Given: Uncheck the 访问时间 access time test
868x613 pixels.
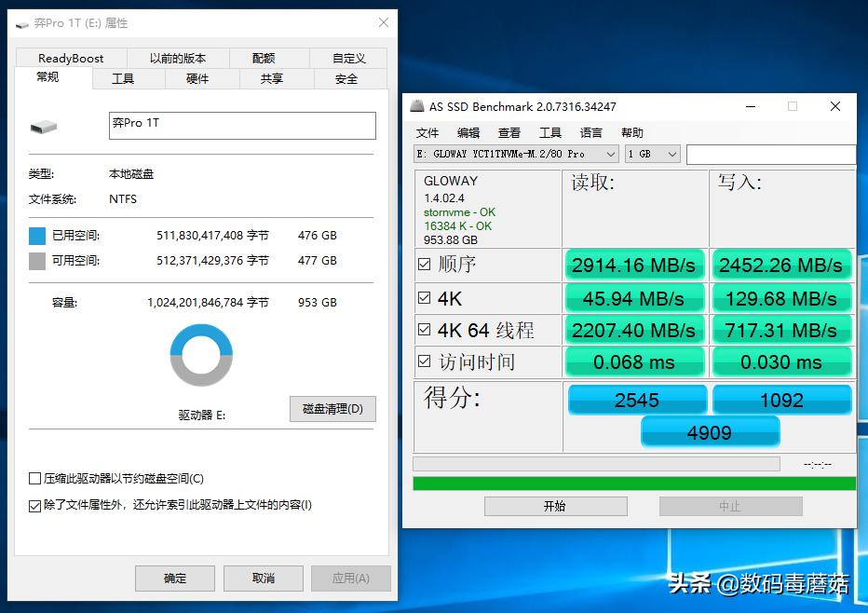Looking at the screenshot, I should coord(424,361).
